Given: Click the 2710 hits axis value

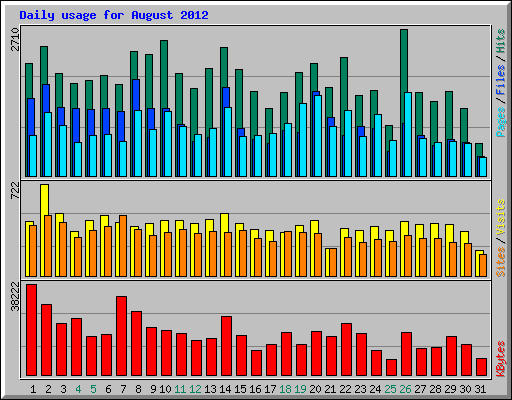Looking at the screenshot, I should 15,39.
